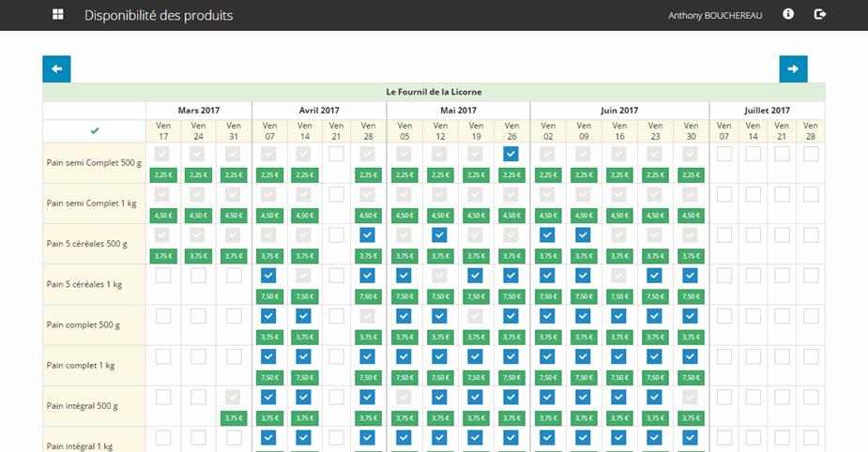Select the Avril 2017 month header

319,110
